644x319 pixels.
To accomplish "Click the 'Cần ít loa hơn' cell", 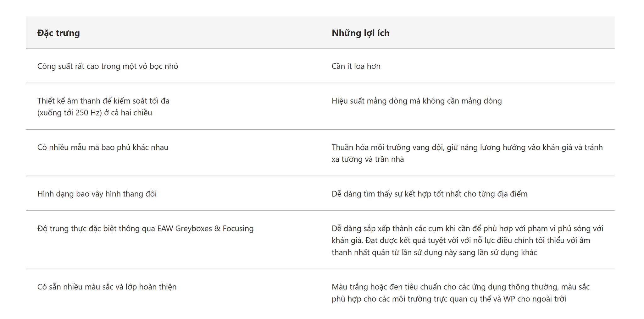I will [356, 66].
